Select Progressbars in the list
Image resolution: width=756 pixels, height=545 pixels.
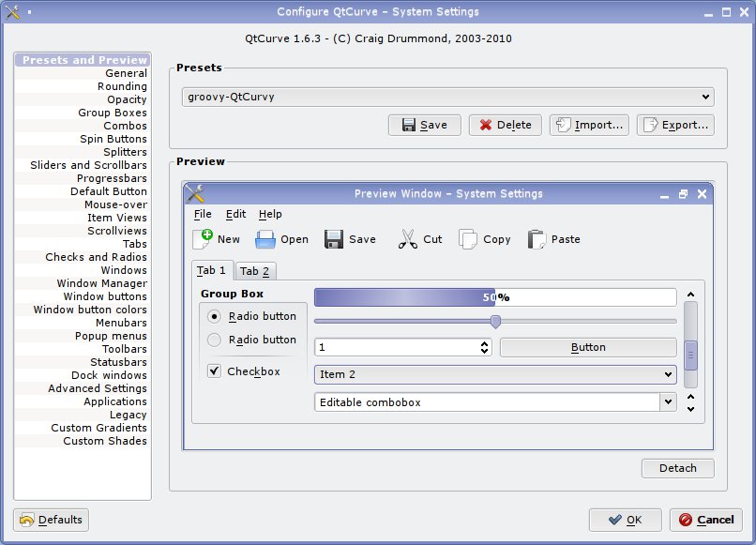tap(83, 178)
